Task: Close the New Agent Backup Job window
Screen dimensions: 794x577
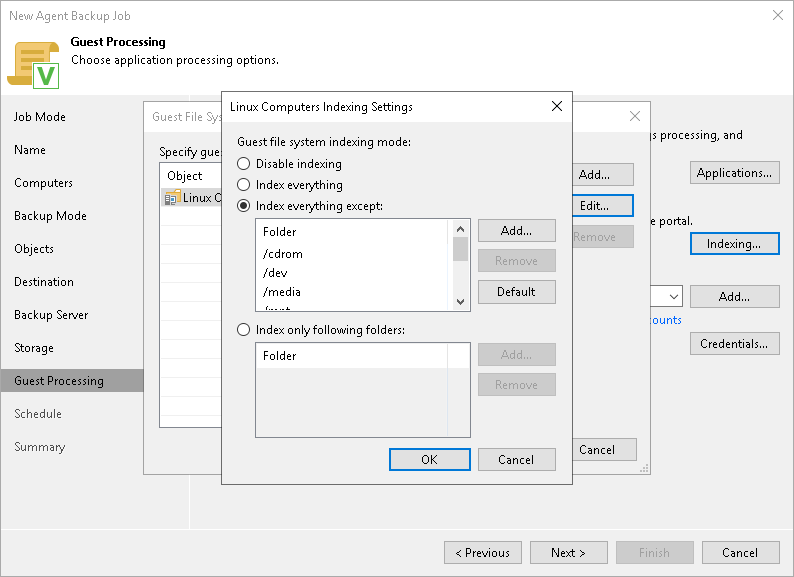Action: (778, 15)
